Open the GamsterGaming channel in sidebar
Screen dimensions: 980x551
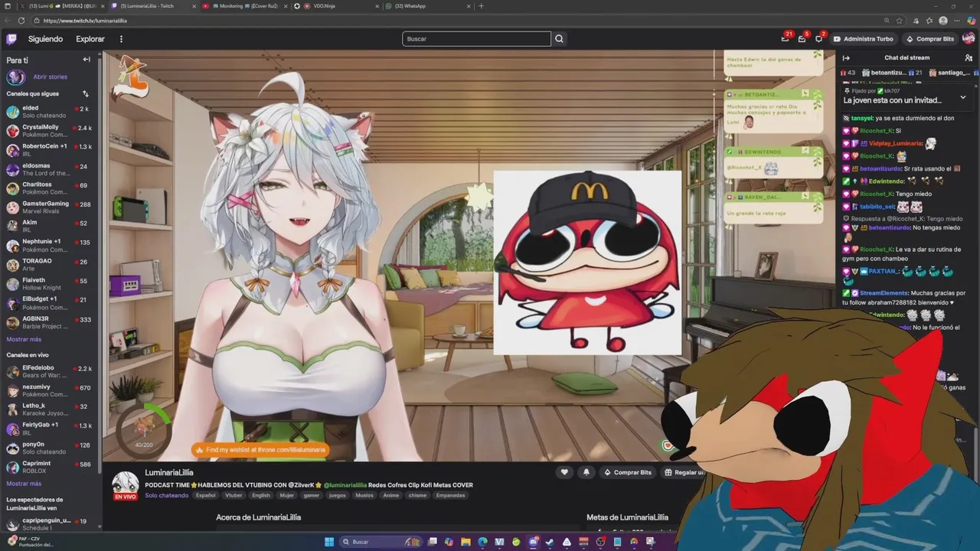[x=49, y=207]
